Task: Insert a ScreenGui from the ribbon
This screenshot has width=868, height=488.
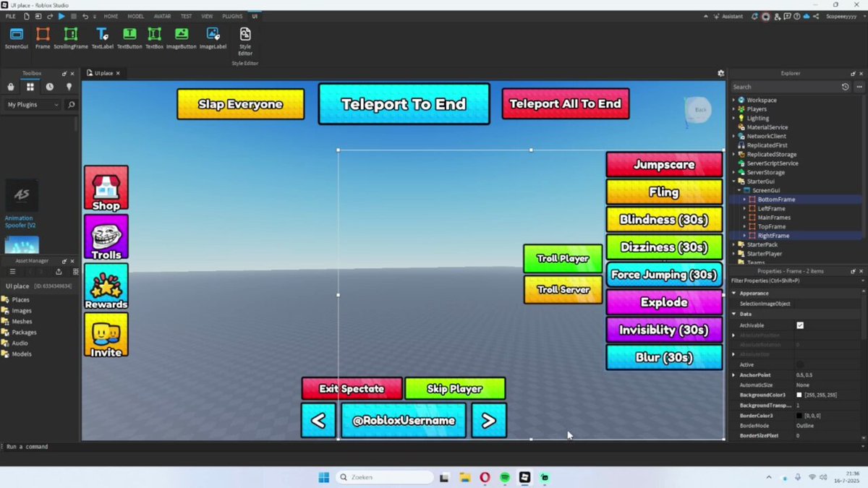Action: tap(17, 38)
